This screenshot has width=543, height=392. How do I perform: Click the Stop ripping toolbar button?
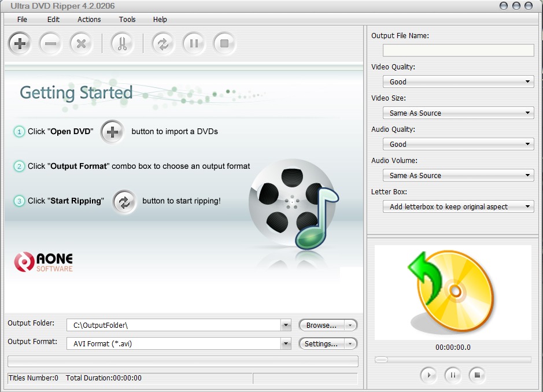pos(224,43)
